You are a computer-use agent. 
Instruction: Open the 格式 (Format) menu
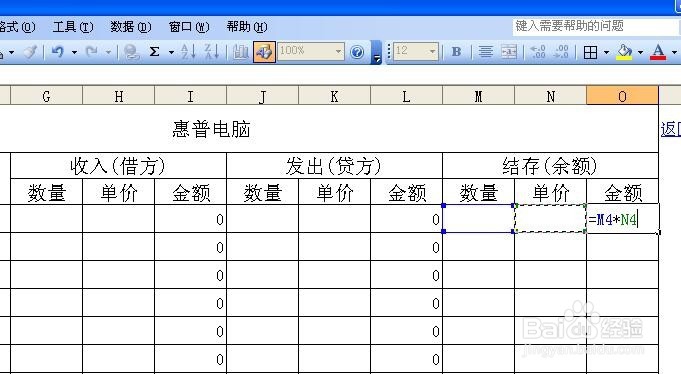pos(17,27)
